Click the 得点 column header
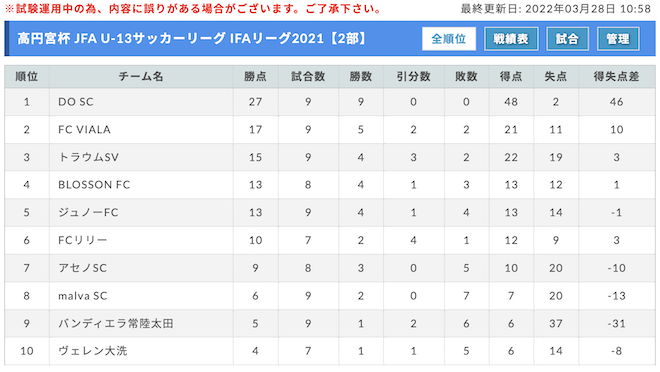Screen dimensions: 660x372 pos(511,77)
